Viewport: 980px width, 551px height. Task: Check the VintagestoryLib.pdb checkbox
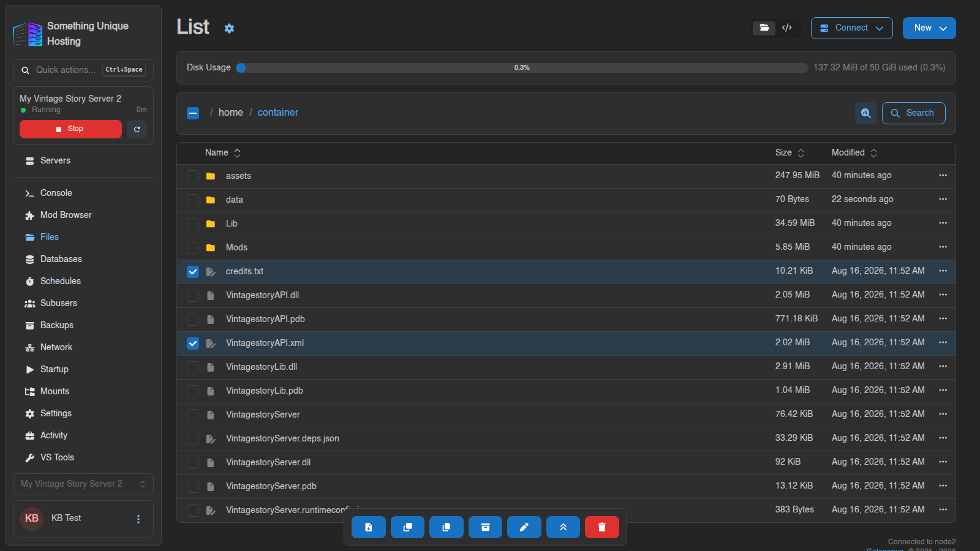coord(193,391)
